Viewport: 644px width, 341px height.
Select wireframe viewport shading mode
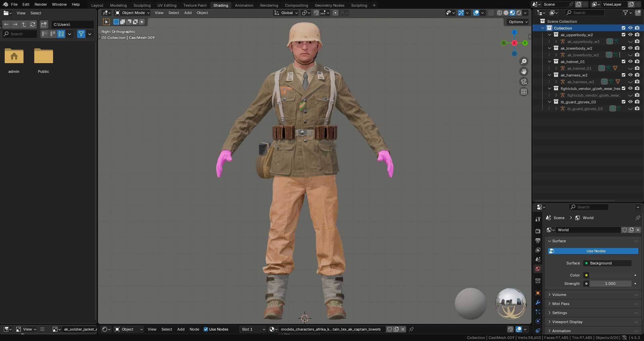tap(500, 13)
